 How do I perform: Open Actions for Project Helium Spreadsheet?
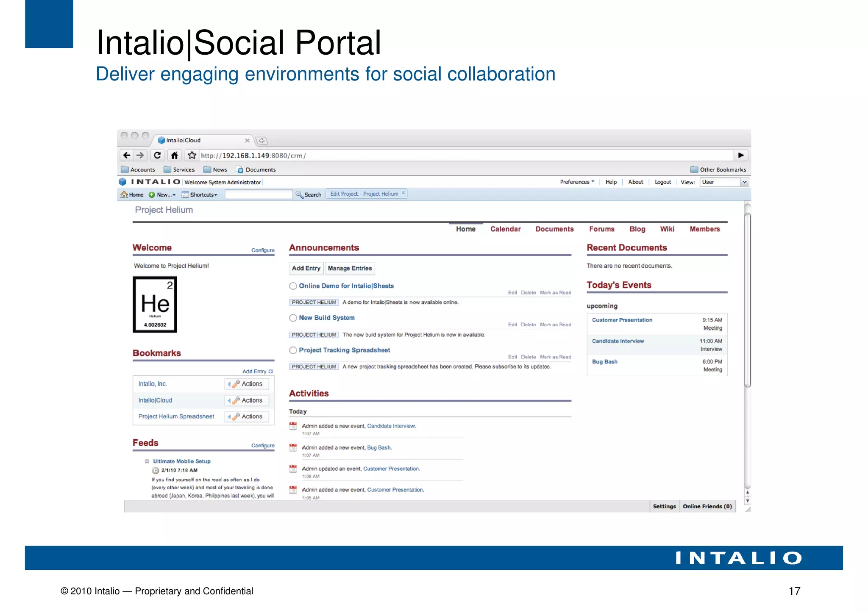click(x=246, y=416)
